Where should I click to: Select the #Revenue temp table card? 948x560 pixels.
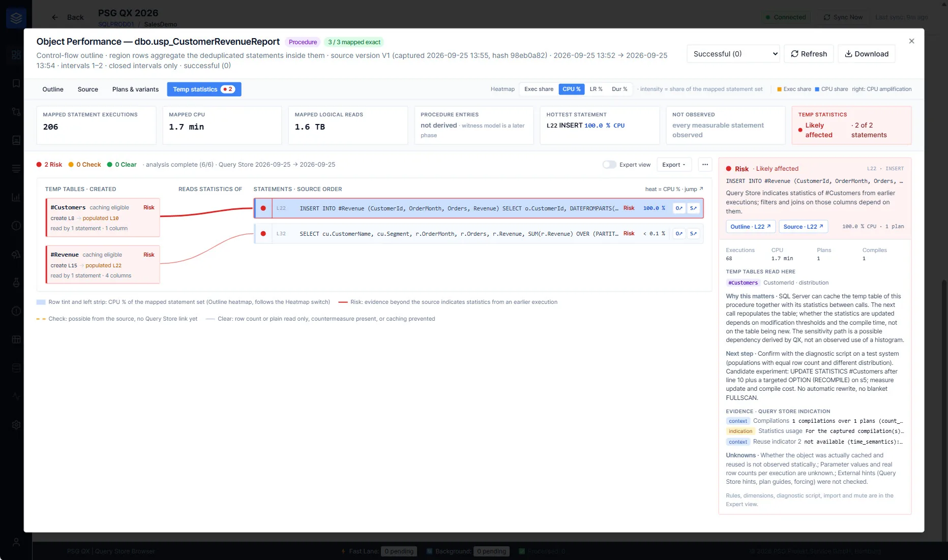click(103, 265)
